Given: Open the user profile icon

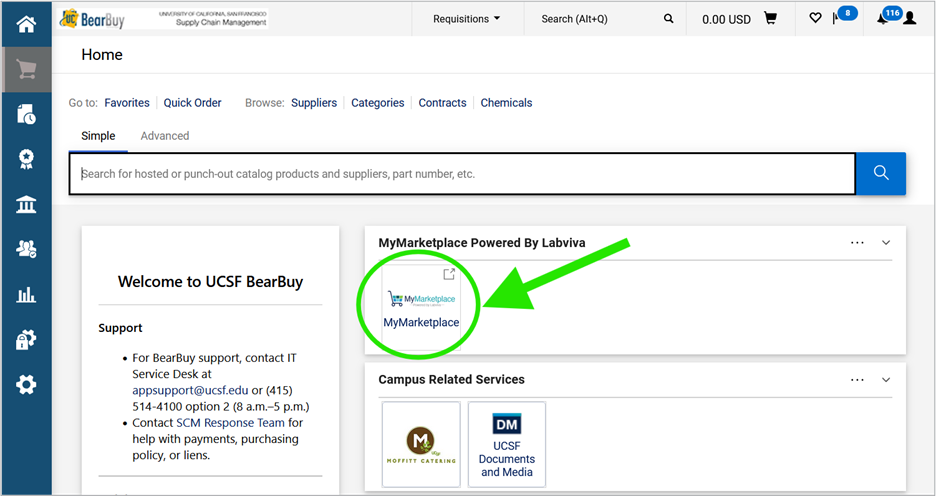Looking at the screenshot, I should click(x=910, y=19).
